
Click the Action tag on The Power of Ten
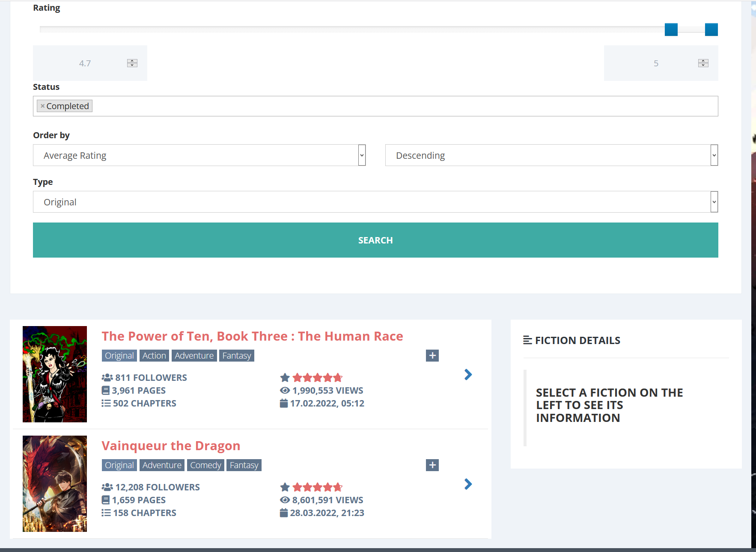[154, 356]
